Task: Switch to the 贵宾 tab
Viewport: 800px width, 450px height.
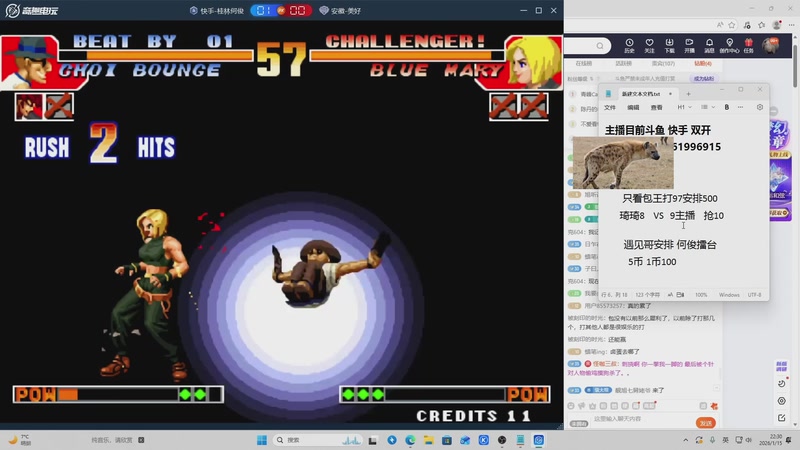Action: pyautogui.click(x=663, y=64)
